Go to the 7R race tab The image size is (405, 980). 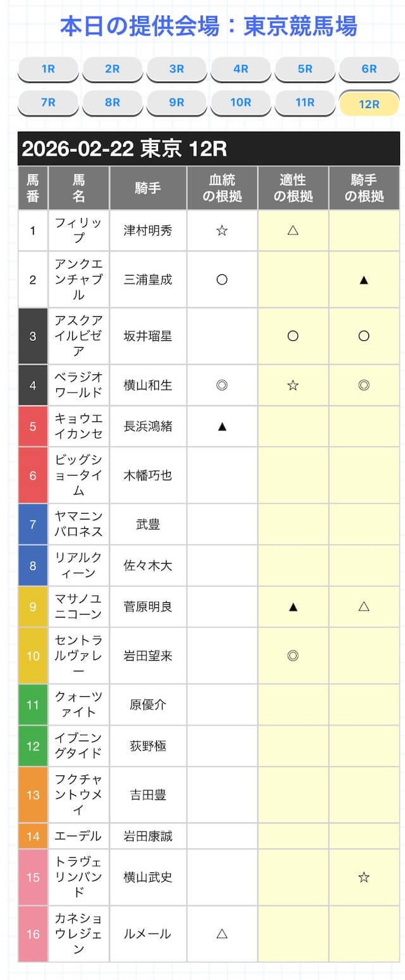coord(48,102)
